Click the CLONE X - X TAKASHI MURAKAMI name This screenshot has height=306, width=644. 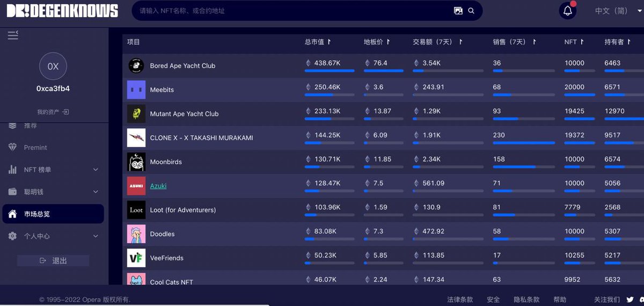(202, 138)
